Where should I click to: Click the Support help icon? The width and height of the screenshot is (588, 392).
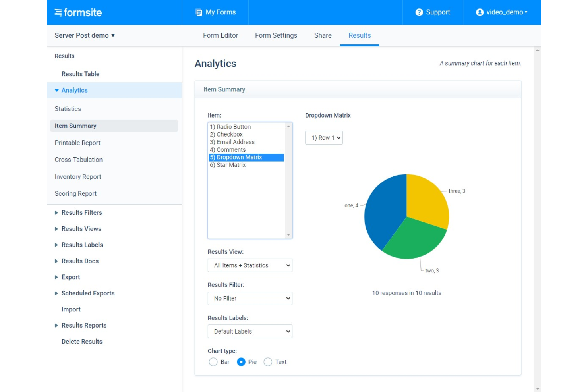(418, 12)
